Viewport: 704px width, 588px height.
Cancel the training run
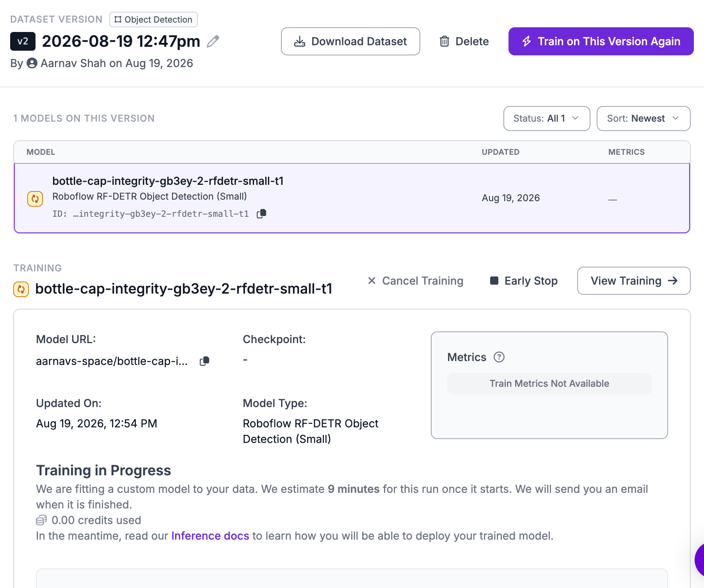(416, 281)
